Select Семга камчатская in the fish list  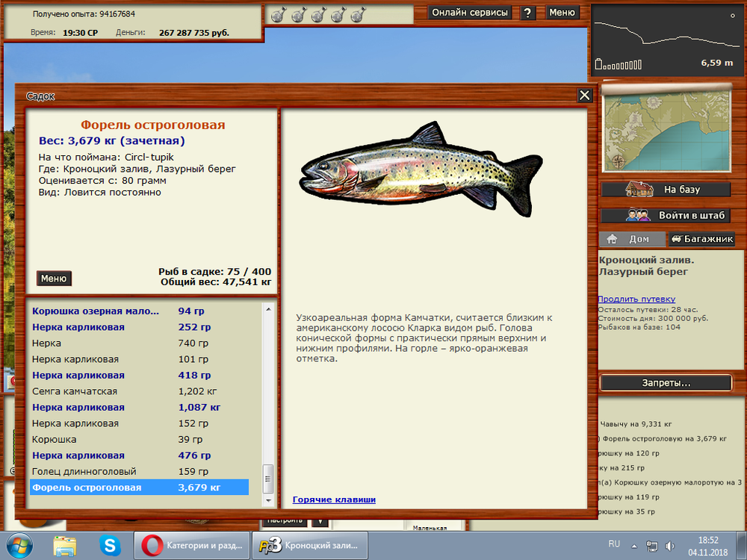pyautogui.click(x=75, y=391)
